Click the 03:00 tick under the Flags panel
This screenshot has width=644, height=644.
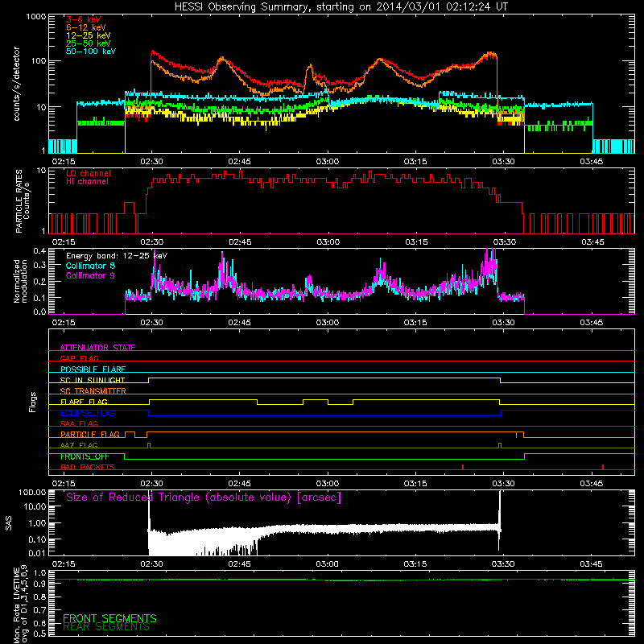(x=328, y=484)
